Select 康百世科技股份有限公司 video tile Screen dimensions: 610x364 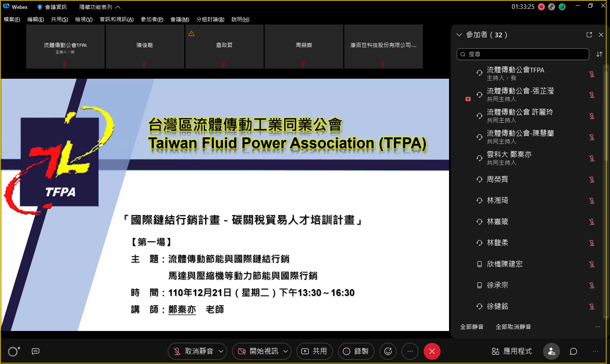383,47
